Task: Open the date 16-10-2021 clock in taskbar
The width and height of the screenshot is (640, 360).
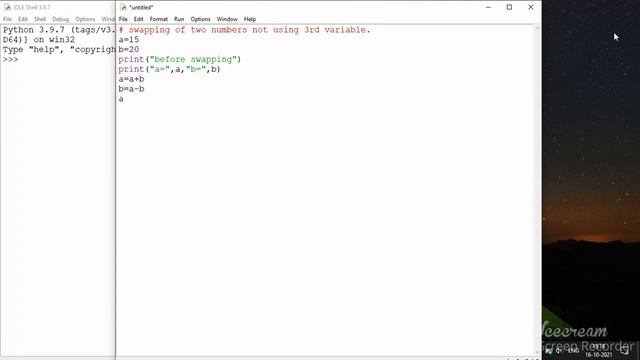Action: 598,351
